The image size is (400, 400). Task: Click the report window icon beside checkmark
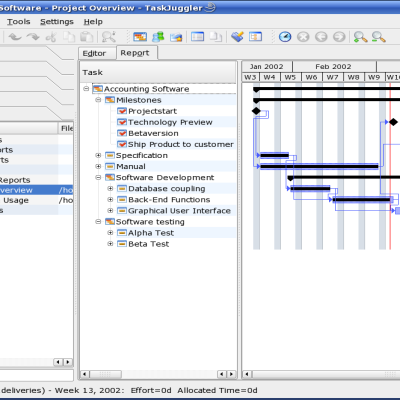point(255,36)
